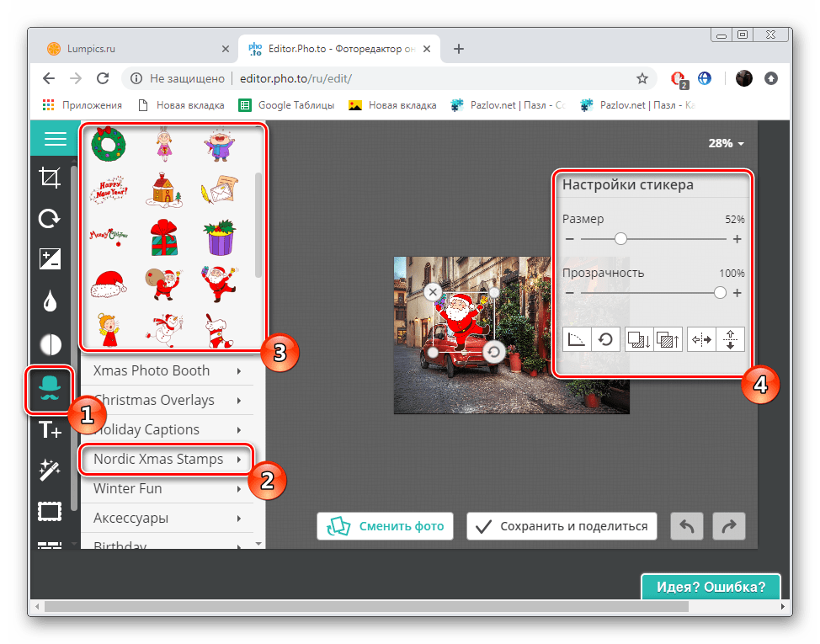The width and height of the screenshot is (820, 644).
Task: Open the 28% zoom dropdown
Action: 726,143
